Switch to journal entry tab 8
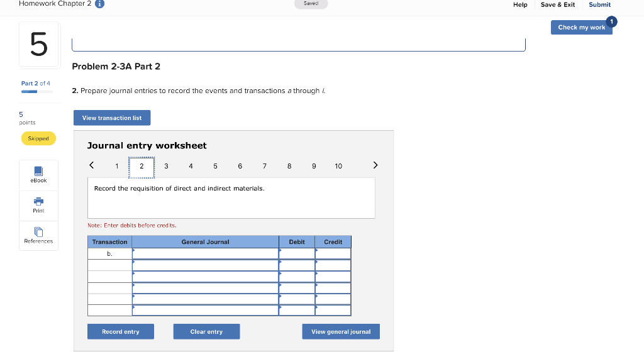The width and height of the screenshot is (644, 359). (x=289, y=166)
